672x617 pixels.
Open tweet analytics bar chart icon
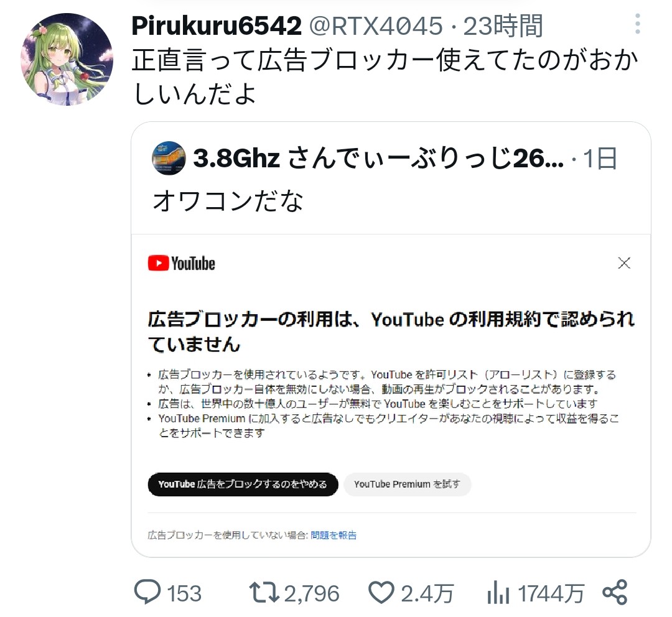coord(498,593)
